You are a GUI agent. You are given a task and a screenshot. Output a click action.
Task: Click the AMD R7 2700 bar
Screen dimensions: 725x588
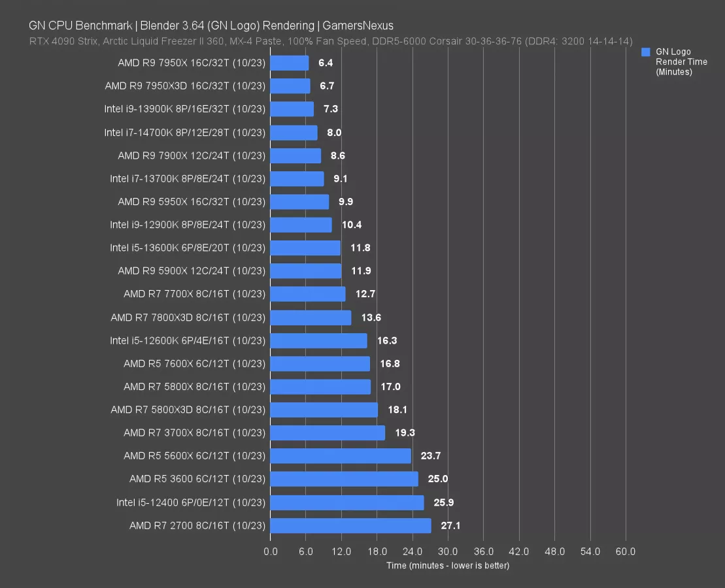[x=350, y=526]
